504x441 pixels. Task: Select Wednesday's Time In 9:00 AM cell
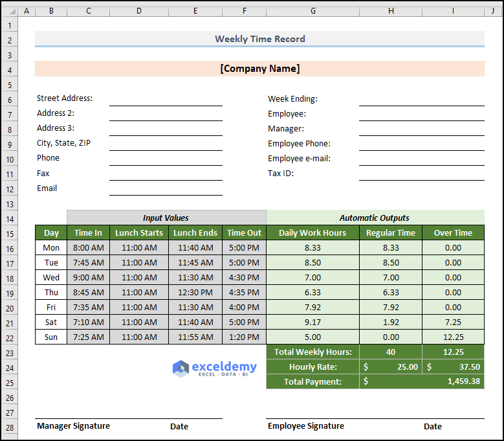89,277
